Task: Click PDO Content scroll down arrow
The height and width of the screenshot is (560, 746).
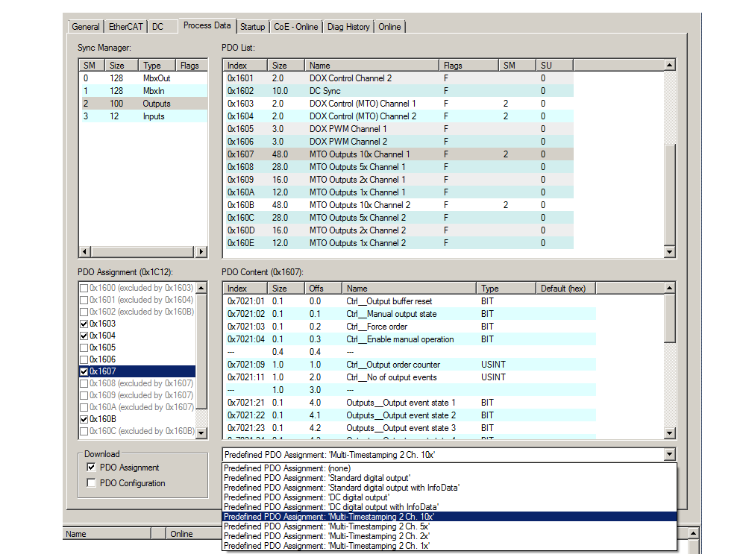Action: coord(670,433)
